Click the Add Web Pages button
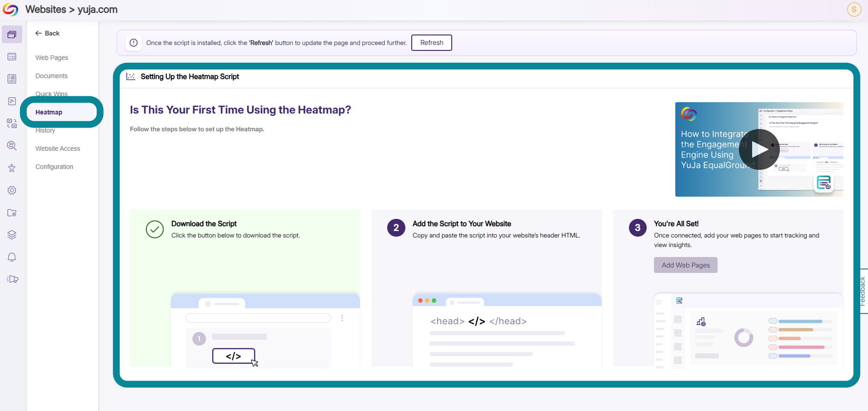The width and height of the screenshot is (868, 411). click(x=686, y=265)
